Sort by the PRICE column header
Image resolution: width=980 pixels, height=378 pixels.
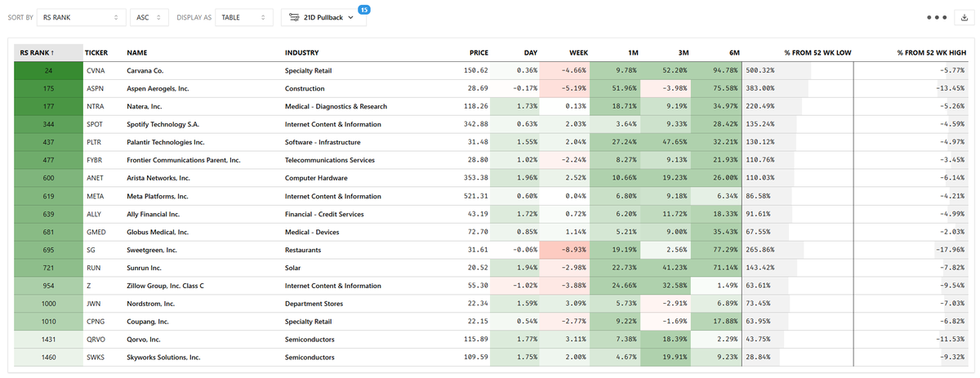tap(479, 52)
